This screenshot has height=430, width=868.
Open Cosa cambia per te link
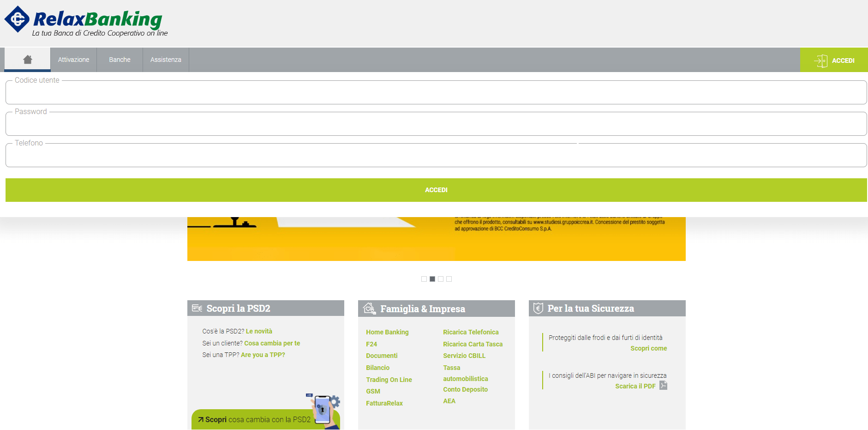[x=272, y=343]
